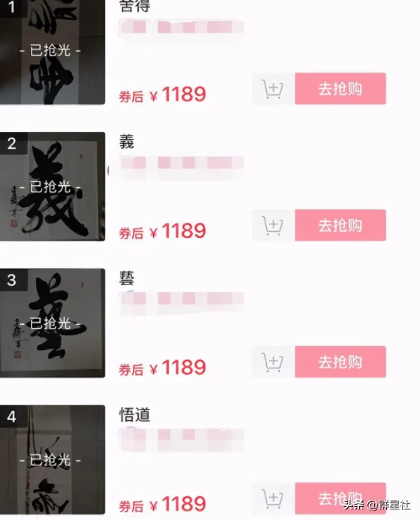Image resolution: width=420 pixels, height=520 pixels.
Task: Click the 券后 ¥1189 price of 藝
Action: tap(163, 368)
